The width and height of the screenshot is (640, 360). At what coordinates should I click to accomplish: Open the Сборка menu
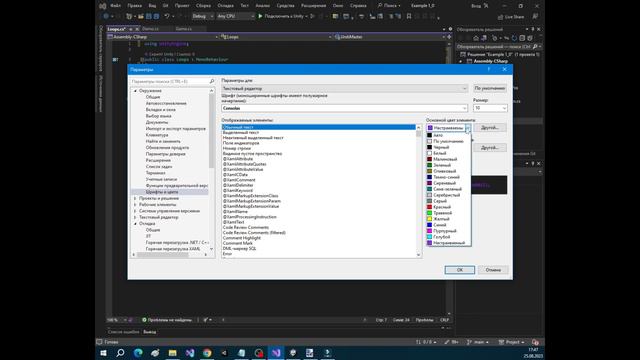click(x=203, y=6)
